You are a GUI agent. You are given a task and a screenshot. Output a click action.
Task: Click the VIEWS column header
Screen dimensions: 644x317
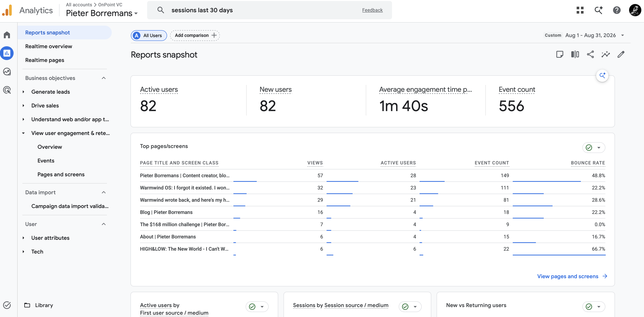(315, 163)
